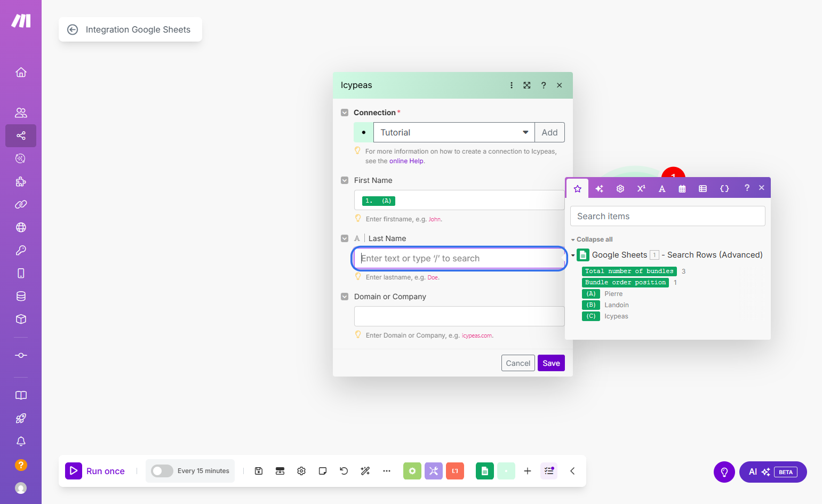This screenshot has width=822, height=504.
Task: Open the Scenarios share icon in sidebar
Action: click(21, 135)
